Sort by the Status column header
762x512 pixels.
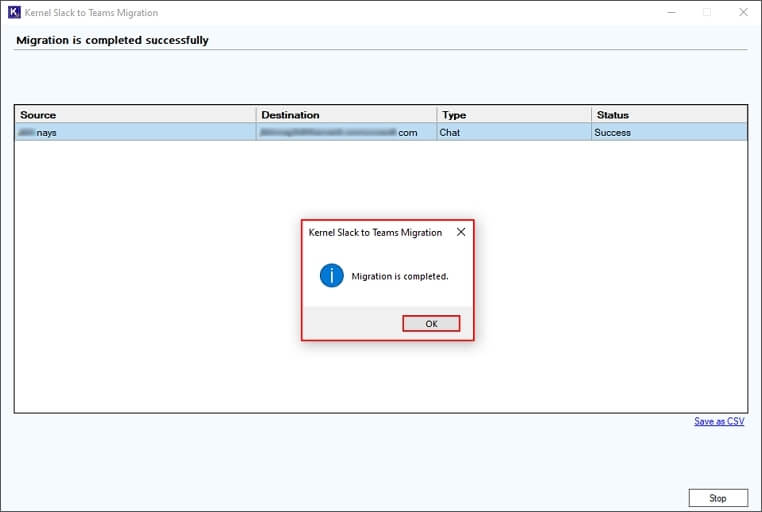point(669,115)
